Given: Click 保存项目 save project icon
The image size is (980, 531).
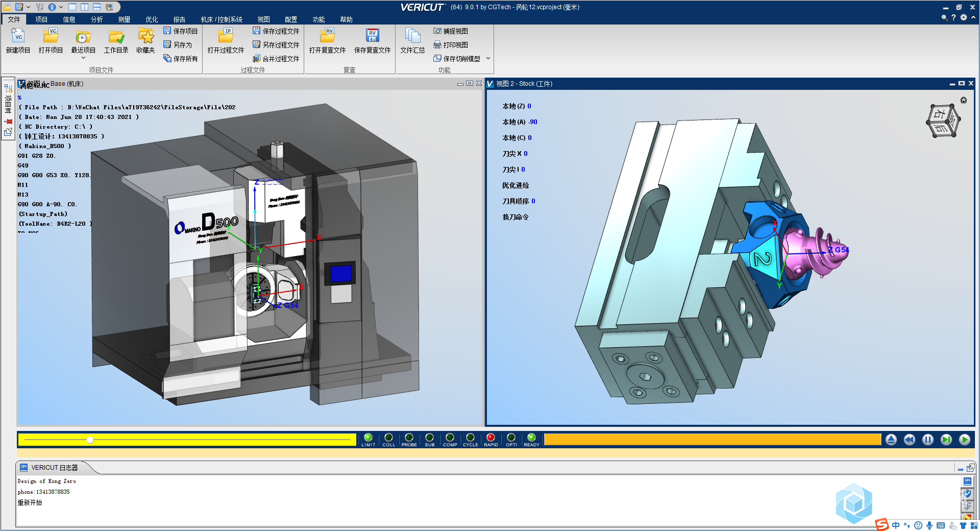Looking at the screenshot, I should pyautogui.click(x=180, y=31).
